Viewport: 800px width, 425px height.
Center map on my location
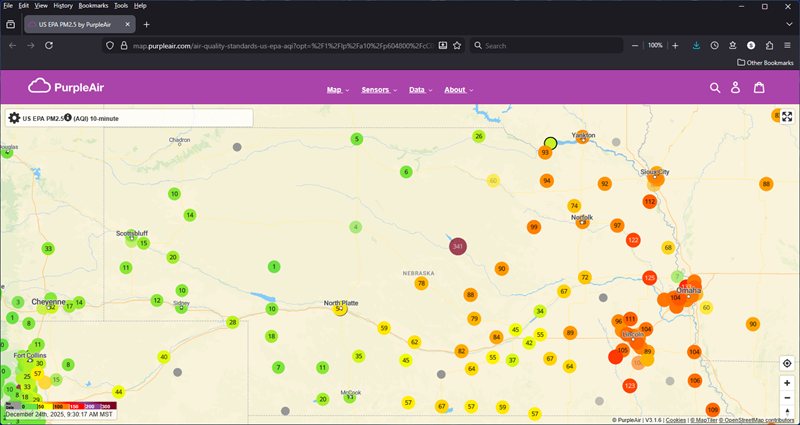click(x=787, y=363)
